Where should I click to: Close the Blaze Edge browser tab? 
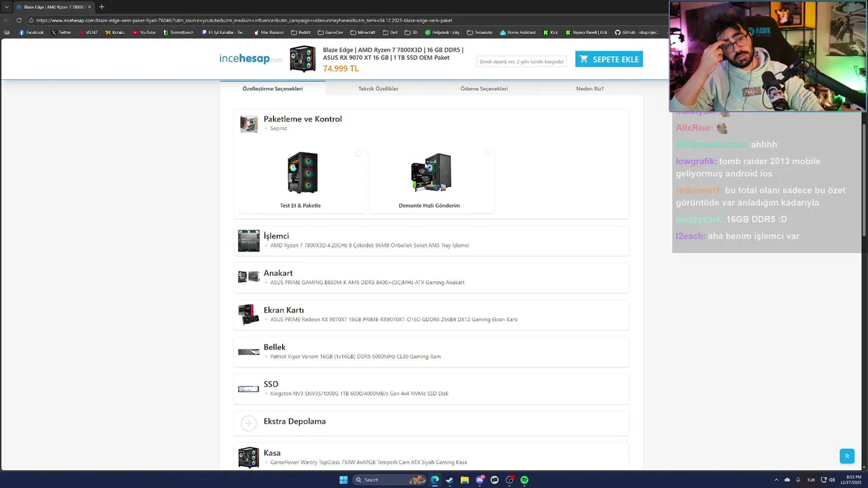coord(90,7)
